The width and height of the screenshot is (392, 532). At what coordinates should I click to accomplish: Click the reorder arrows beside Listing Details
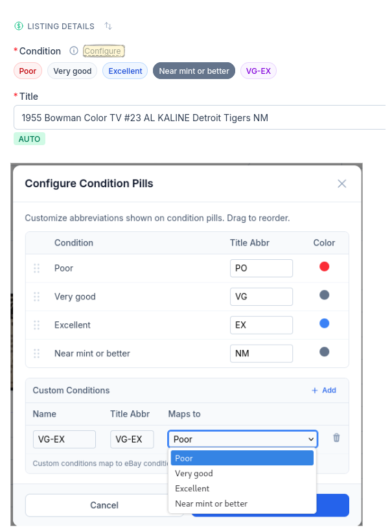click(108, 27)
